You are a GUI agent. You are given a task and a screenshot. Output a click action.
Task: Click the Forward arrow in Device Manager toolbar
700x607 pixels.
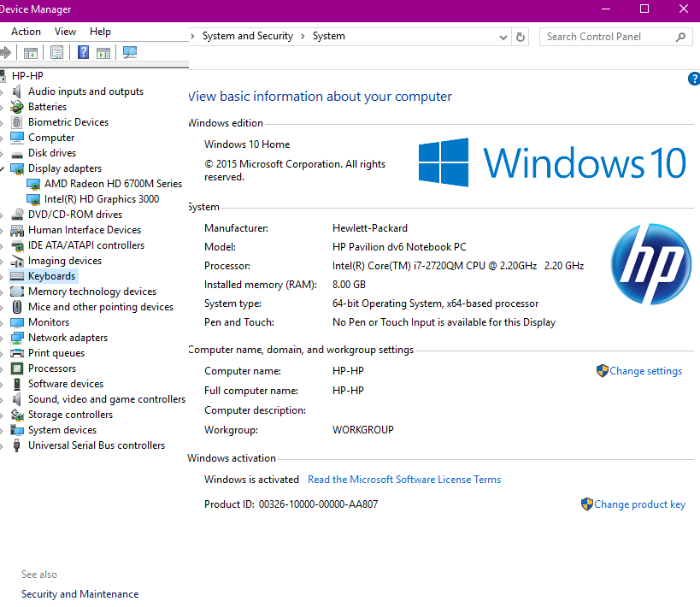tap(5, 53)
